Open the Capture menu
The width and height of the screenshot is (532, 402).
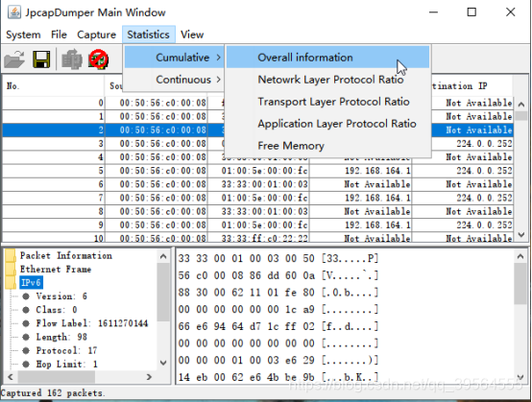[x=96, y=35]
